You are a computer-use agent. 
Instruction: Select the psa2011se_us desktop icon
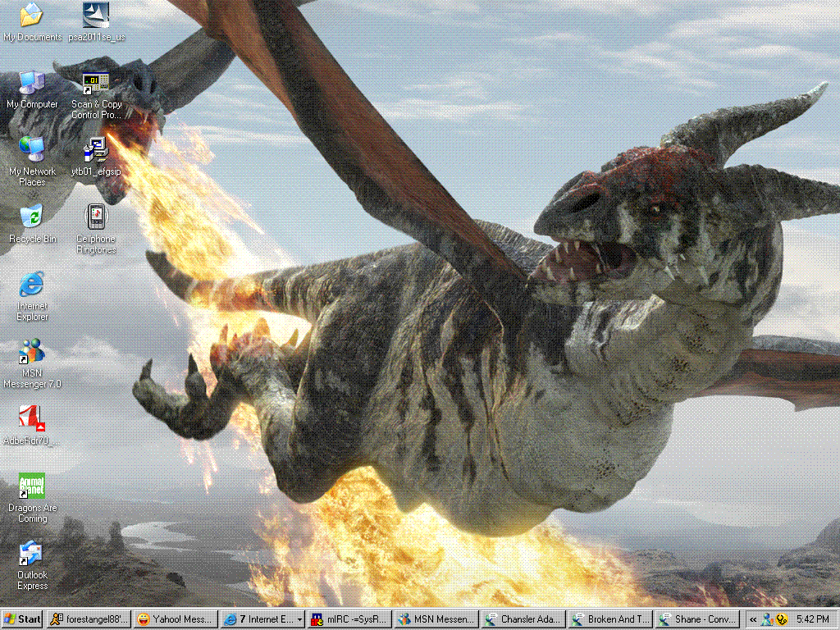pos(97,21)
